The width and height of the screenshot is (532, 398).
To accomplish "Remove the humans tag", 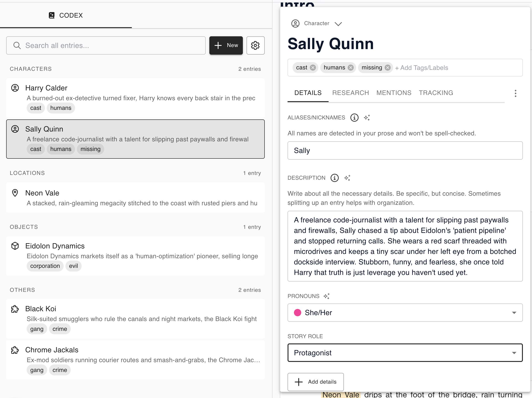I will click(351, 68).
